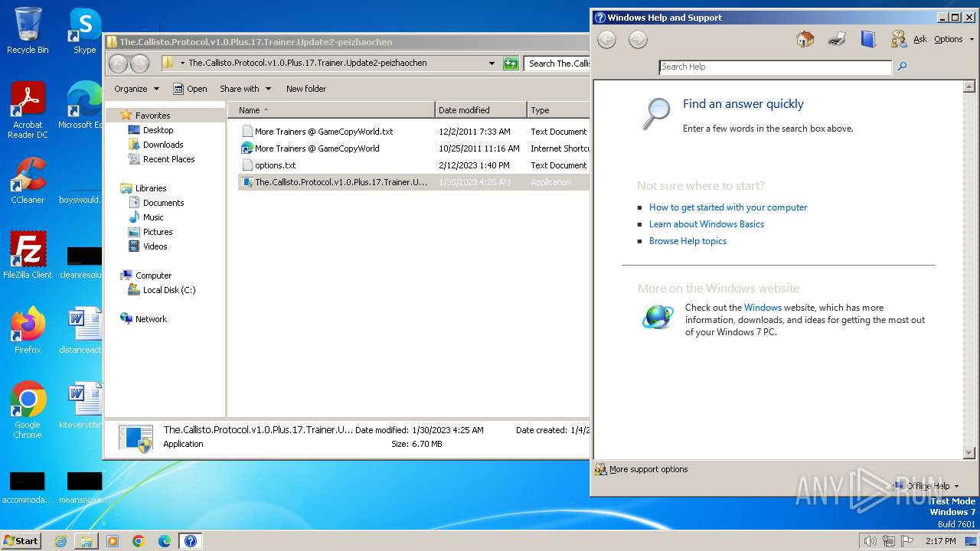Open Recycle Bin desktop icon
The image size is (980, 551).
pos(28,31)
